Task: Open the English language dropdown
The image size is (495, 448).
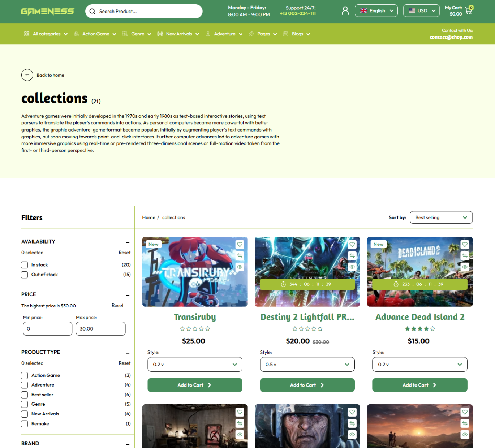Action: pyautogui.click(x=376, y=10)
